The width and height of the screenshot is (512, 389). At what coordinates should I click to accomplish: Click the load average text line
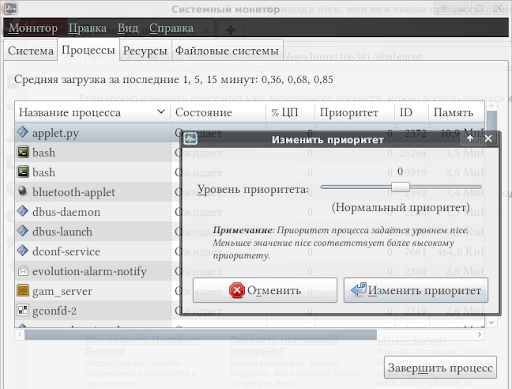174,80
